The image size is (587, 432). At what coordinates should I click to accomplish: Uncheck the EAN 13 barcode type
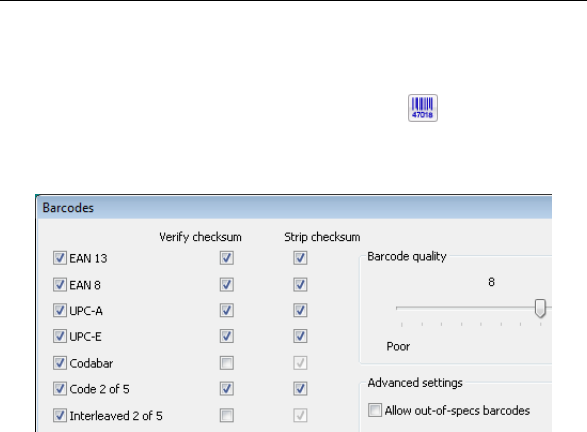click(60, 258)
